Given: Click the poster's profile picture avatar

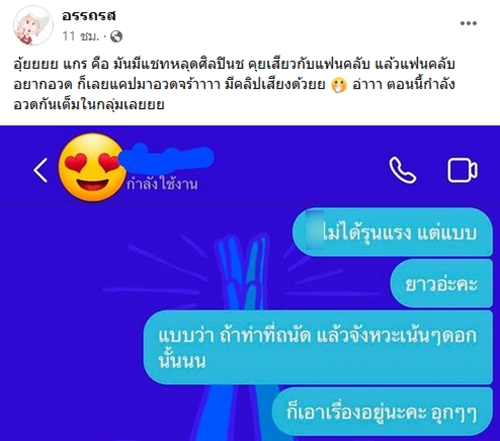Looking at the screenshot, I should [33, 26].
